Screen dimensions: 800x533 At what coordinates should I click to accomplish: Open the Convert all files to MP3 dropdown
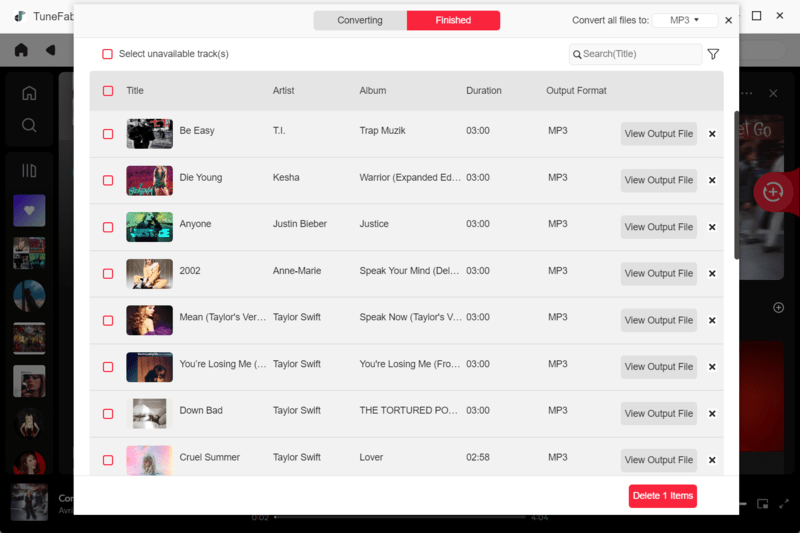(x=685, y=20)
